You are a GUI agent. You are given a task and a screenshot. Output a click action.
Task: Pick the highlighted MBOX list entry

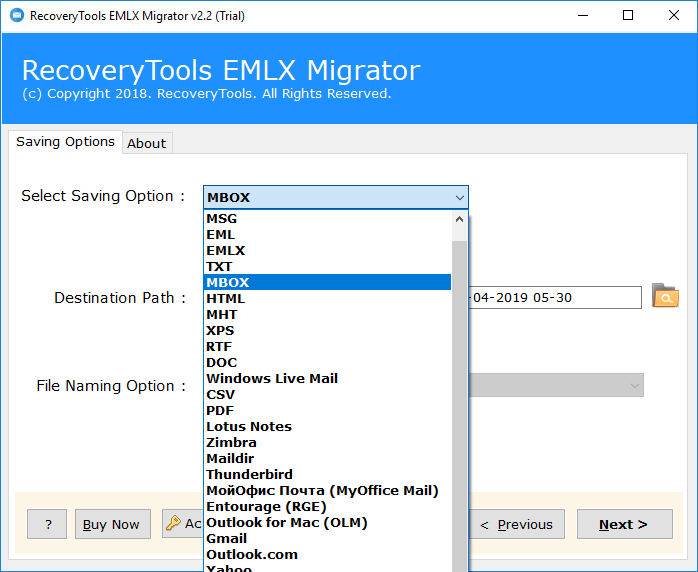tap(327, 282)
